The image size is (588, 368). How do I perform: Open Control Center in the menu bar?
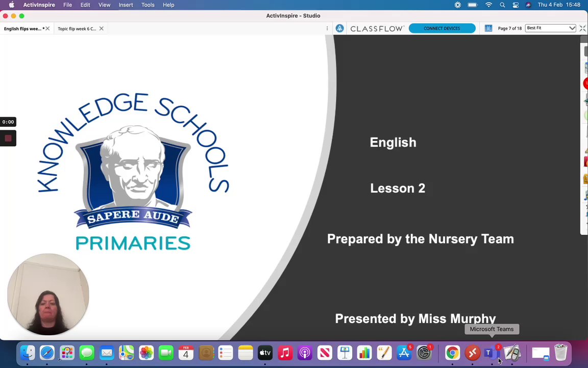click(516, 5)
